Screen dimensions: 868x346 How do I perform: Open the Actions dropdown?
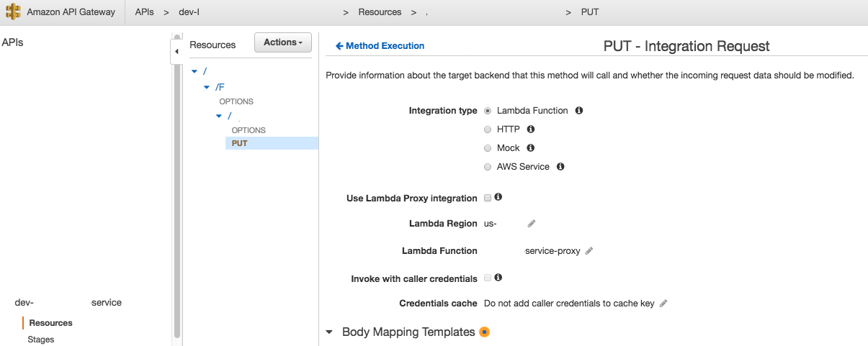[283, 42]
